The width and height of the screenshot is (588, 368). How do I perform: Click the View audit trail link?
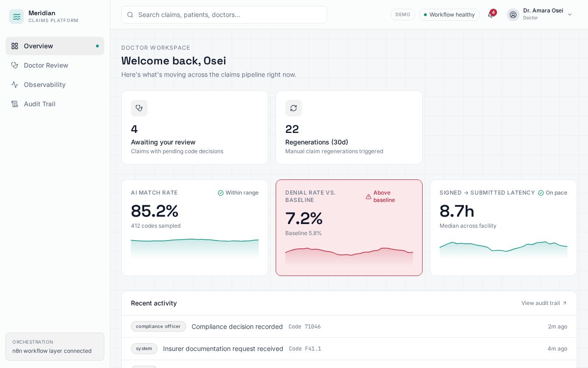(x=544, y=303)
